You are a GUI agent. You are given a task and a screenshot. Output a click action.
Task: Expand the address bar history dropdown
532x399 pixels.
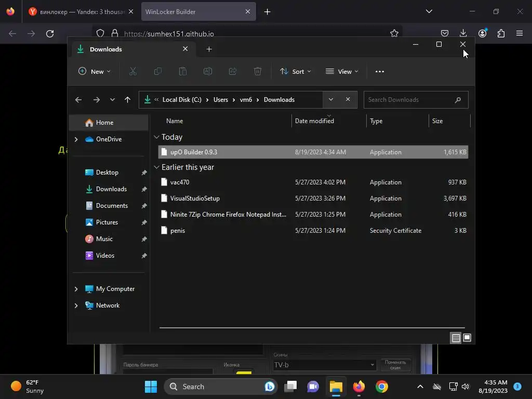click(x=331, y=99)
